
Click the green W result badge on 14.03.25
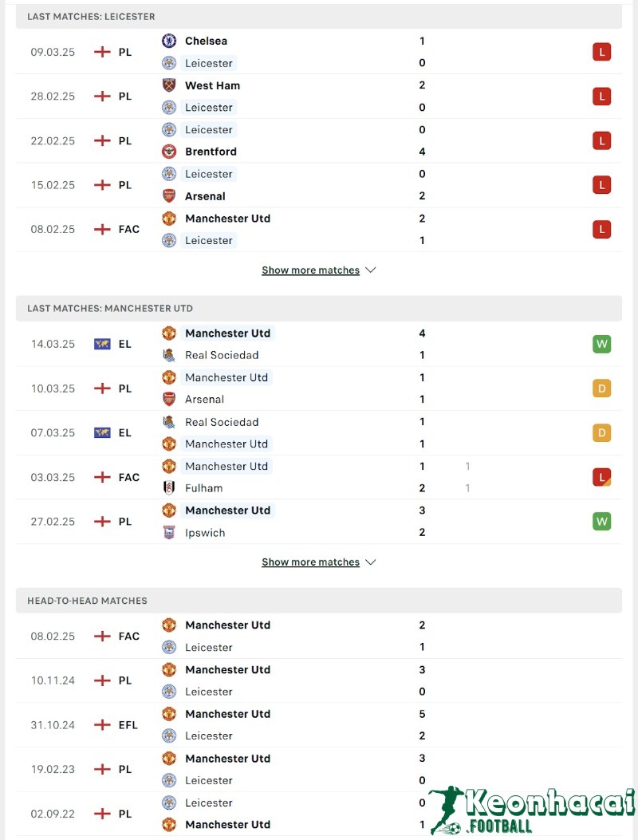[602, 344]
